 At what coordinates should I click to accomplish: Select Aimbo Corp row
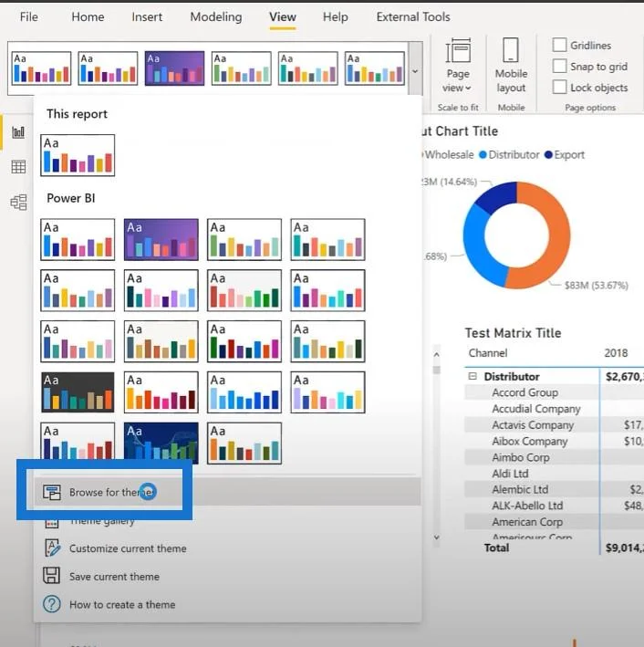point(521,457)
